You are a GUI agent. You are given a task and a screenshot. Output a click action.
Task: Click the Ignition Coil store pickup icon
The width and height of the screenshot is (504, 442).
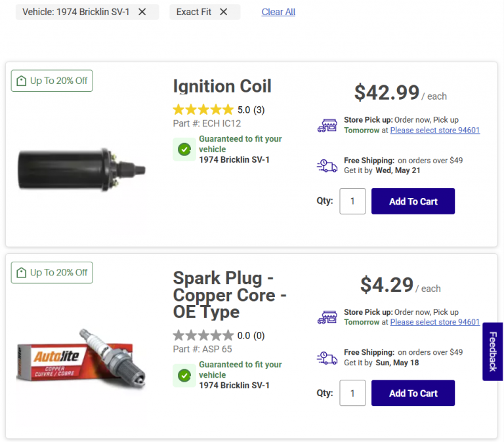(x=327, y=125)
